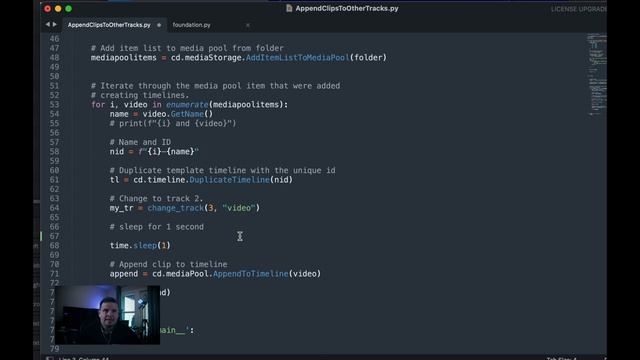Click LICENSE UPGRADE link in title bar
The height and width of the screenshot is (360, 640).
(x=578, y=9)
